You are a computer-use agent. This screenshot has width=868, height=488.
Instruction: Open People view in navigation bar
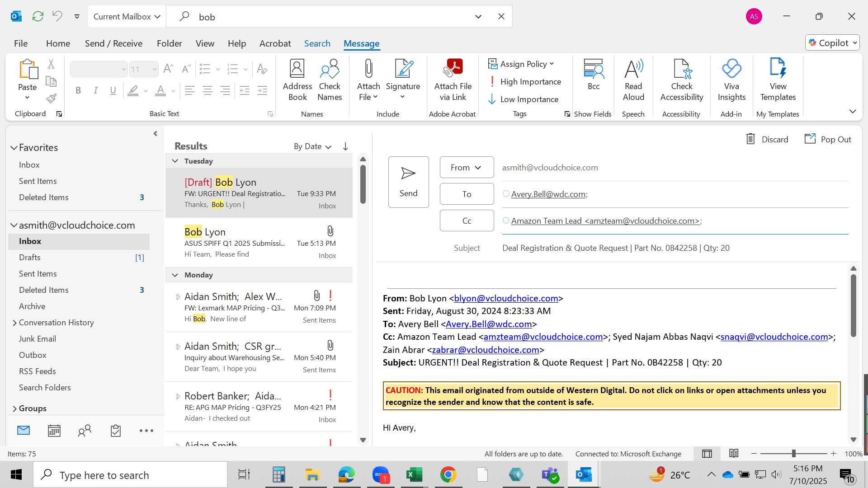85,431
